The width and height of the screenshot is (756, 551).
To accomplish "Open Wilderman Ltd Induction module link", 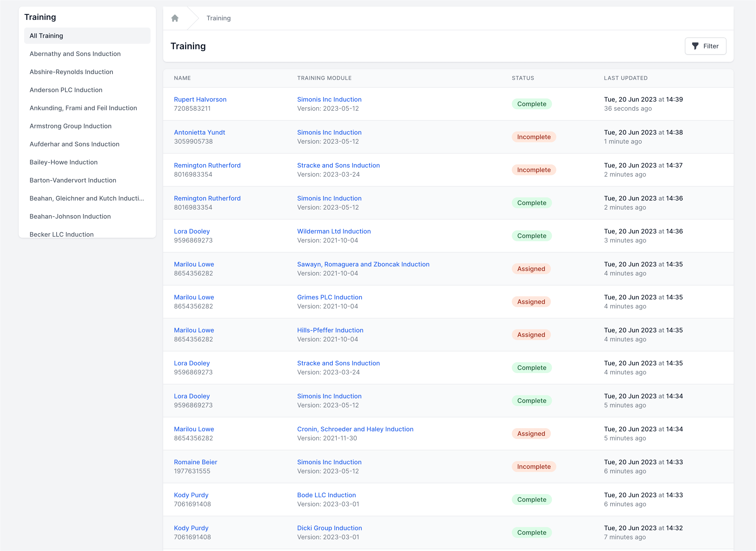I will point(334,231).
